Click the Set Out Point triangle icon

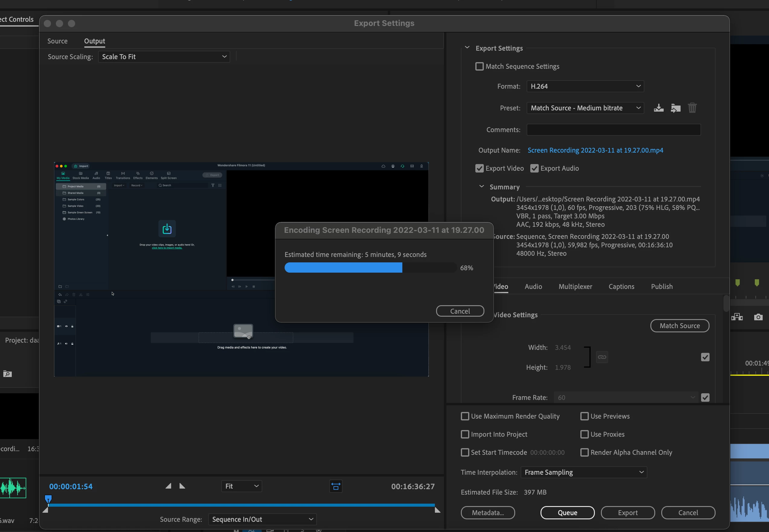coord(182,486)
